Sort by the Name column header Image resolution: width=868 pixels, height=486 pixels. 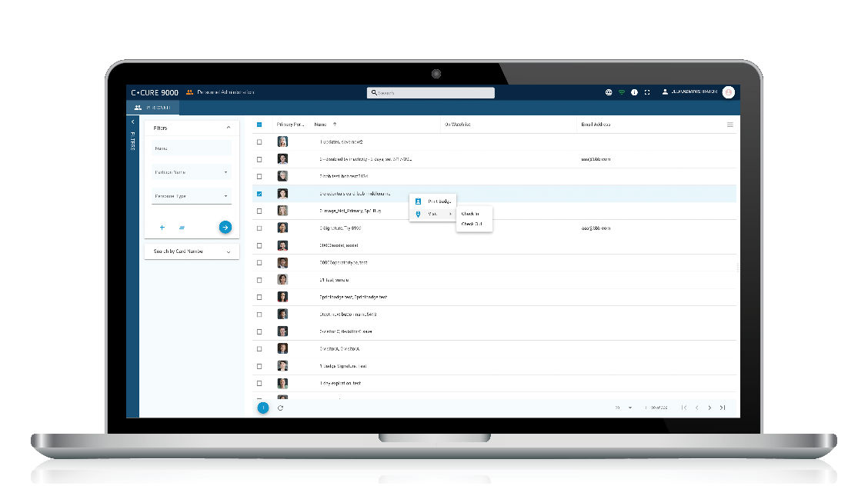[x=321, y=125]
